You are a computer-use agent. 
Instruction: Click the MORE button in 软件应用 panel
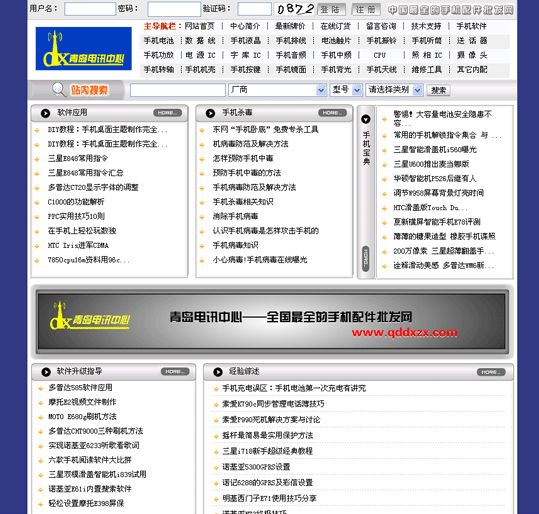[167, 113]
